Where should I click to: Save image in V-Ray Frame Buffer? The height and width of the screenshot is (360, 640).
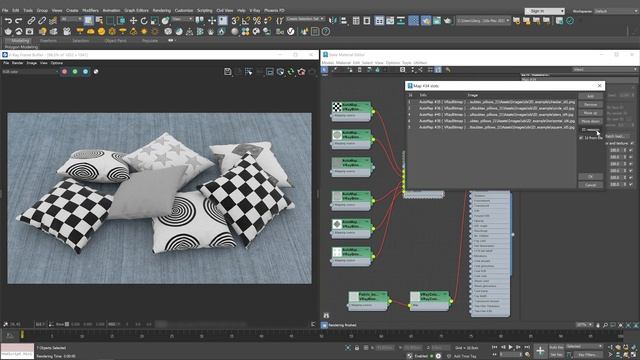(x=228, y=72)
